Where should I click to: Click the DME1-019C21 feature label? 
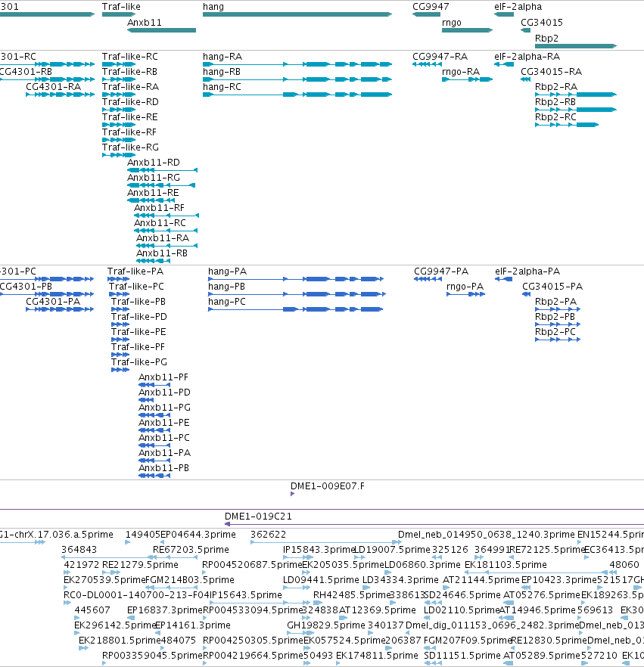(x=258, y=517)
